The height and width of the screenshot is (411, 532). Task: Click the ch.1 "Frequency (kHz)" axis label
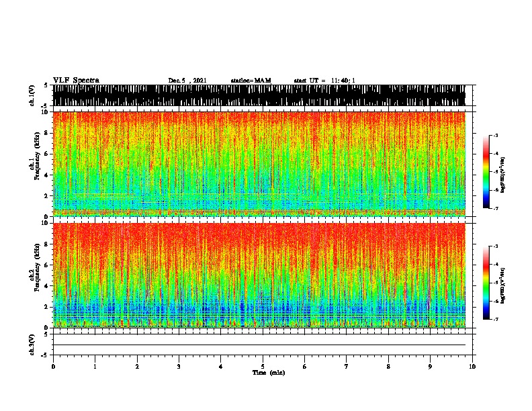[37, 156]
